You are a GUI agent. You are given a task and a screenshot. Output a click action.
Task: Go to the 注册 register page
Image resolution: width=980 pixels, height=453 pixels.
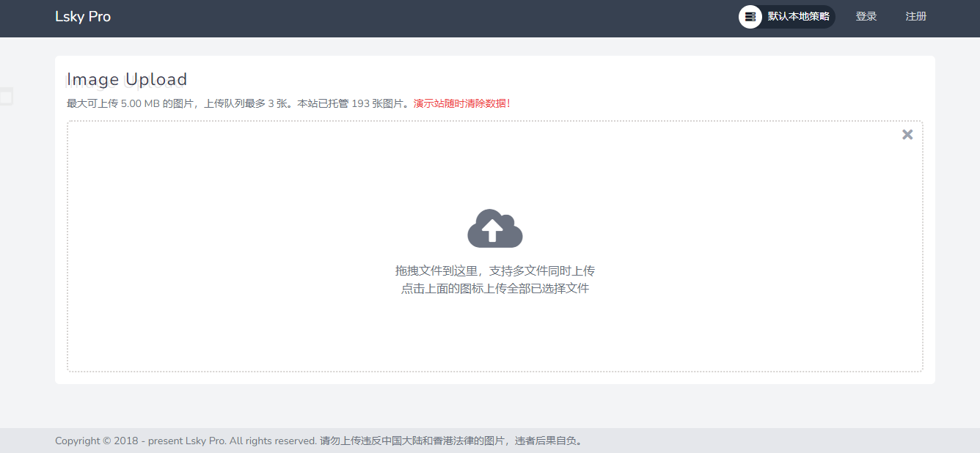click(x=915, y=17)
